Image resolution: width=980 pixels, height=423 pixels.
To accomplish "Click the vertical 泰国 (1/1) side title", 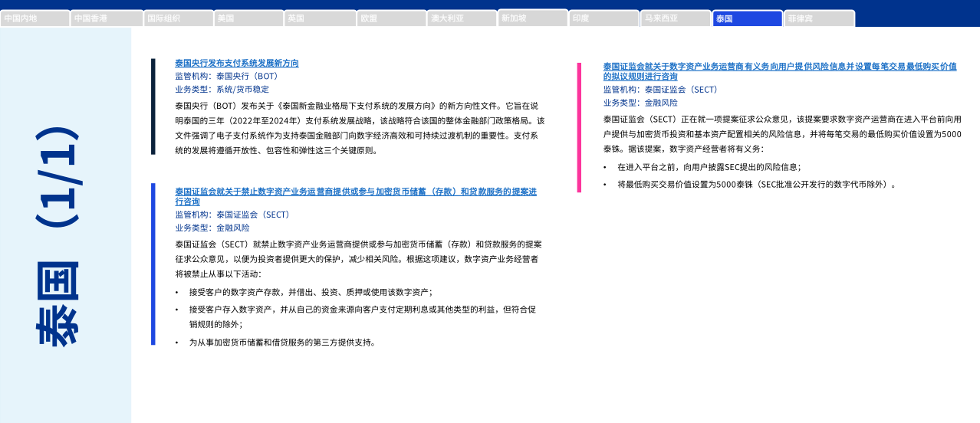I will 58,236.
